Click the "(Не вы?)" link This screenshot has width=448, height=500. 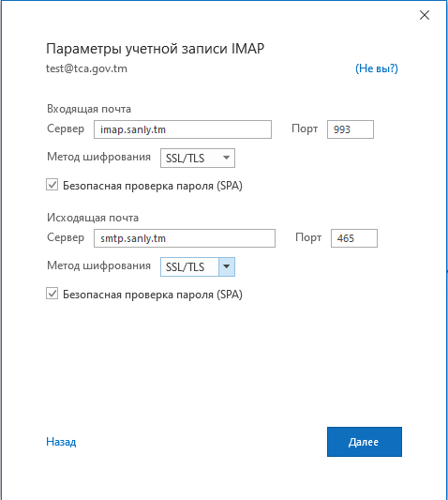pyautogui.click(x=377, y=68)
